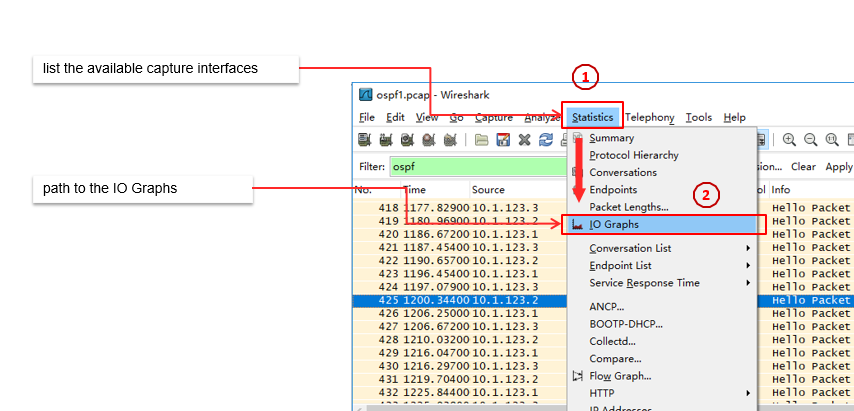Open a capture file folder icon

click(481, 140)
